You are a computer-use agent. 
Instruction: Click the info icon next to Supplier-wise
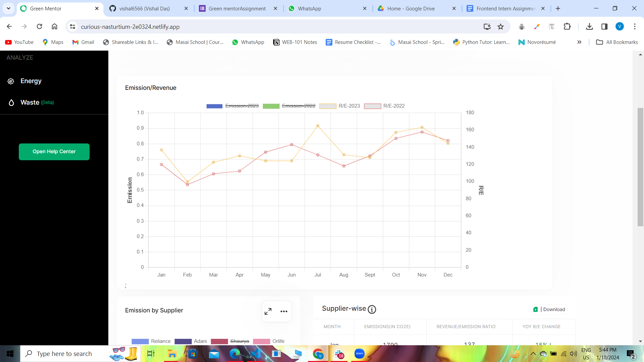click(372, 308)
